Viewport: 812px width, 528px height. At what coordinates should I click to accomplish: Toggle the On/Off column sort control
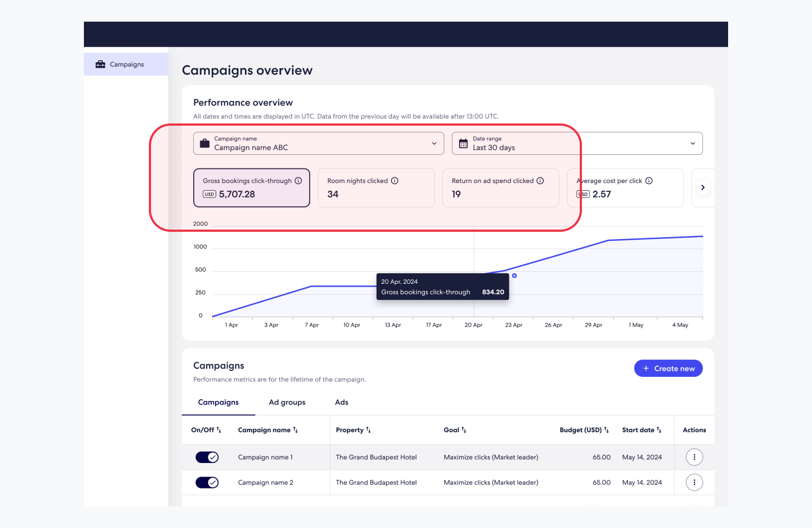pos(219,429)
